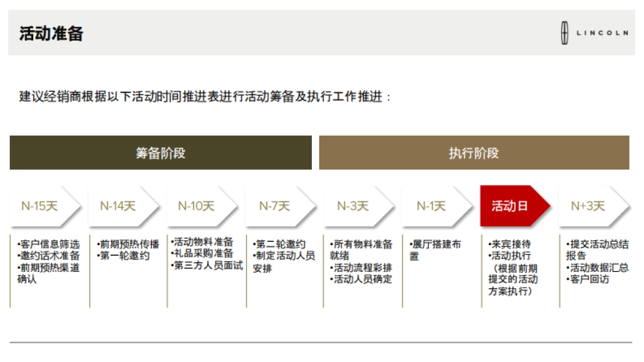Select the N-7天 timeline chevron
The height and width of the screenshot is (362, 644).
tap(273, 206)
